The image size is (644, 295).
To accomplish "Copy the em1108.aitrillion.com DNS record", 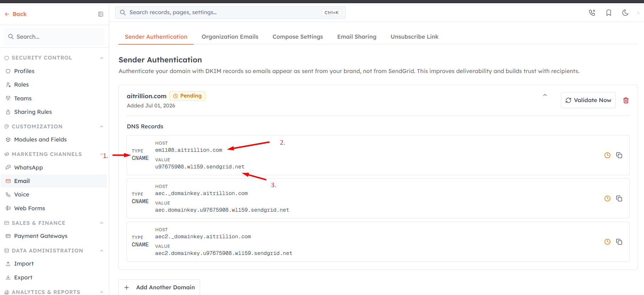I will 619,155.
